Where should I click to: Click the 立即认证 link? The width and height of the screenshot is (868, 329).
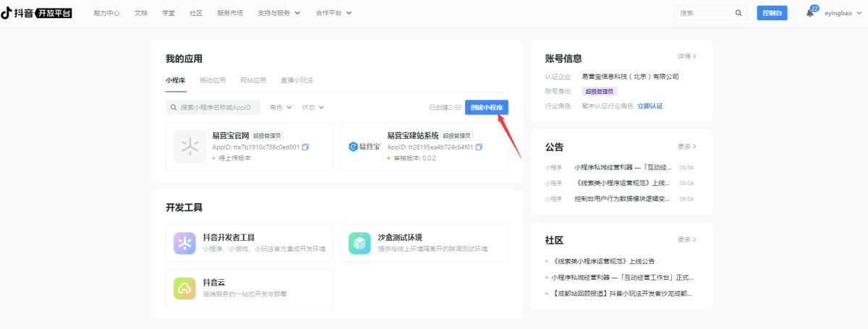[x=650, y=106]
